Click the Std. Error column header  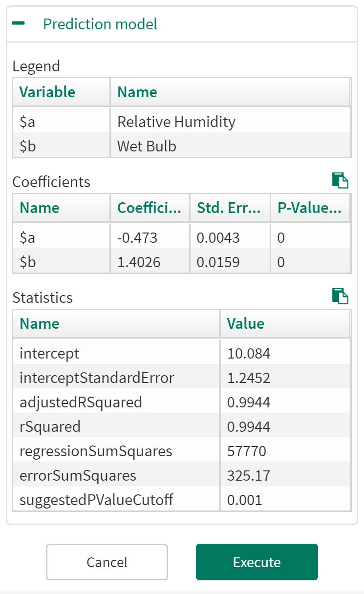(x=229, y=208)
